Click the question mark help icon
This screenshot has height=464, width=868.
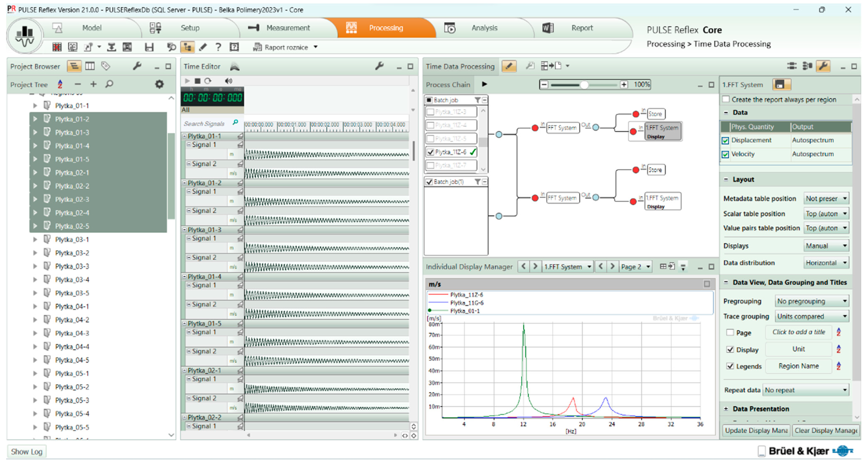(218, 47)
